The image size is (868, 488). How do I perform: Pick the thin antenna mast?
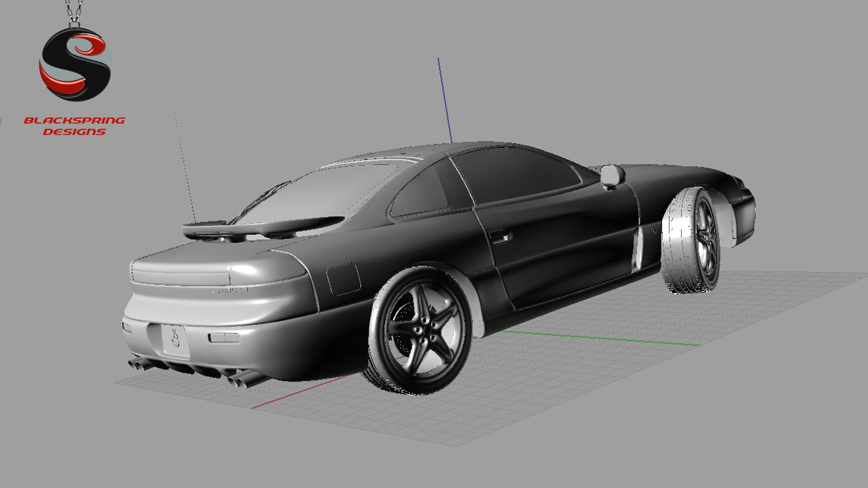point(184,165)
